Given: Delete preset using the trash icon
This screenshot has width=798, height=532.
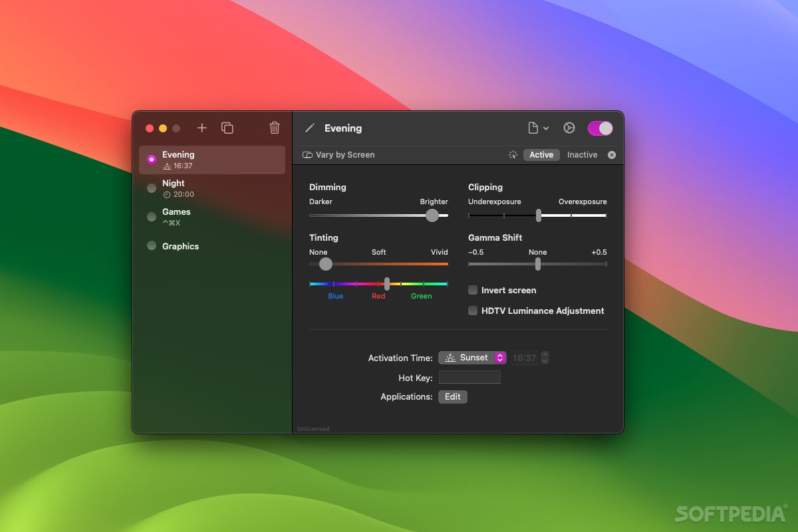Looking at the screenshot, I should [274, 128].
